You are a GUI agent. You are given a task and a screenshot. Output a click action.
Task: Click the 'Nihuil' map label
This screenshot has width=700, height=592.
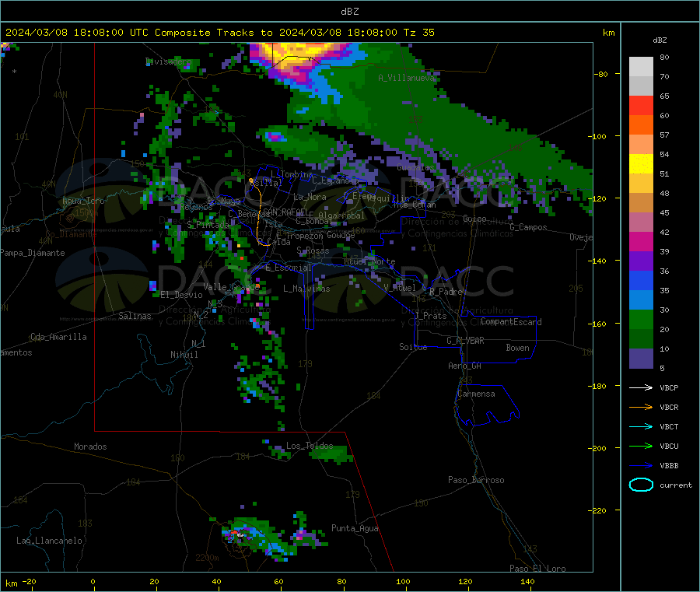[184, 355]
